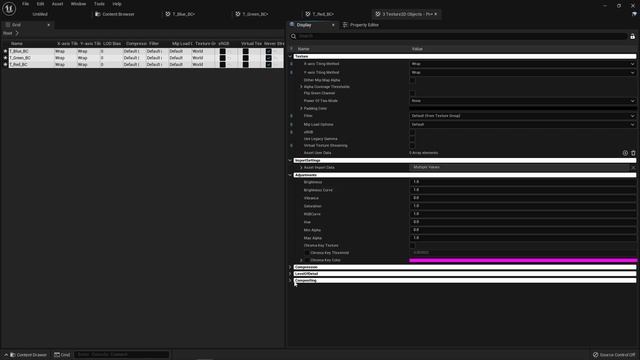Toggle Virtual Texture Streaming checkbox
This screenshot has height=360, width=640.
412,146
